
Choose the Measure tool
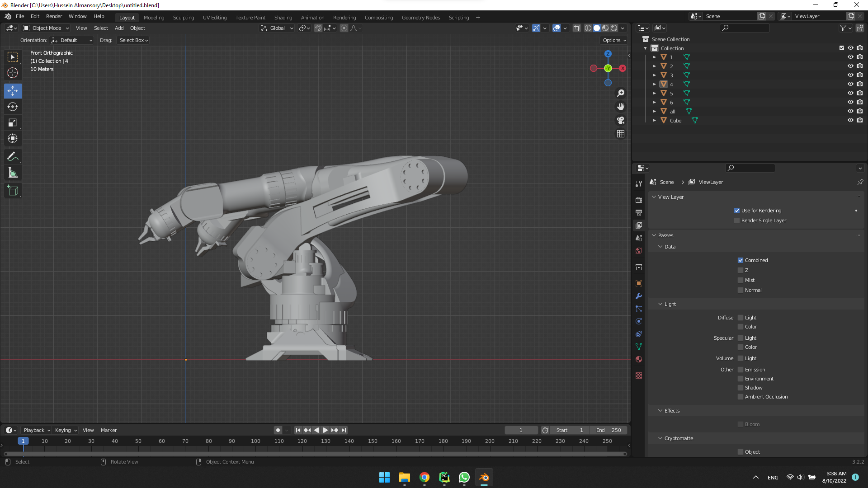coord(13,173)
